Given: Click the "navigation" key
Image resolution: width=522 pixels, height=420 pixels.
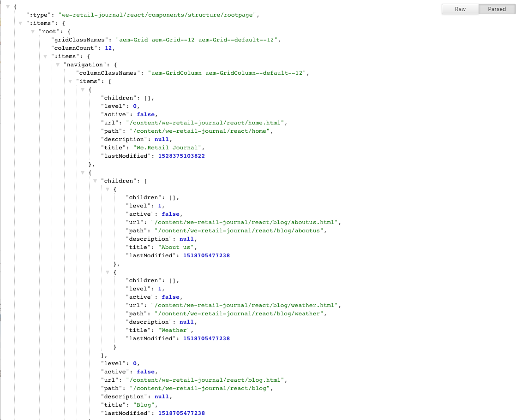Looking at the screenshot, I should (x=84, y=65).
